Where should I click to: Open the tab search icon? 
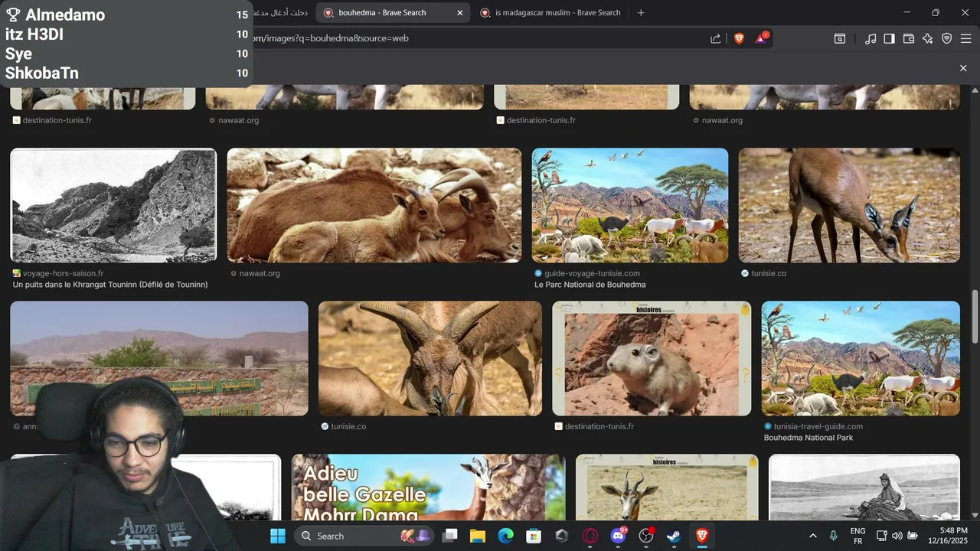click(840, 38)
